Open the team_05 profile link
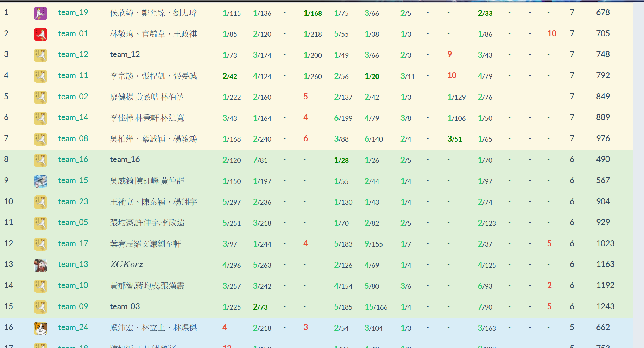 (73, 223)
